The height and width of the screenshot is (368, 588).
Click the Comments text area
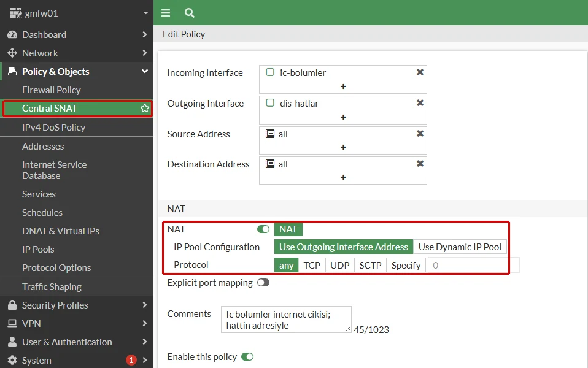(286, 320)
